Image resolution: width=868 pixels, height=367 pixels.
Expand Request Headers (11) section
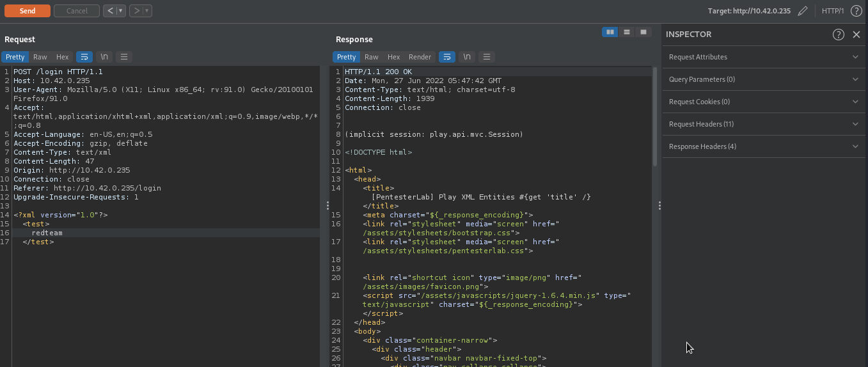pos(764,124)
